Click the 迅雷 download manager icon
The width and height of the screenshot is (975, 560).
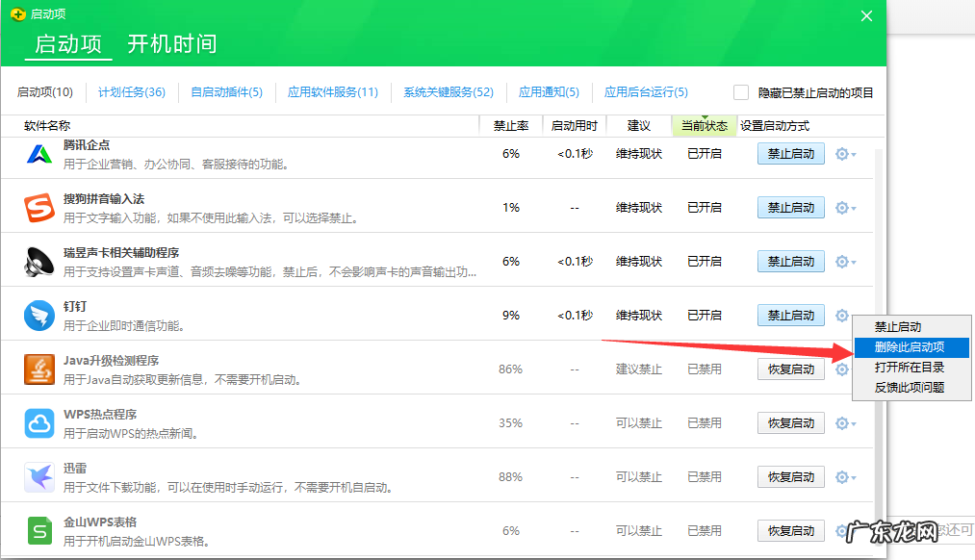(39, 476)
